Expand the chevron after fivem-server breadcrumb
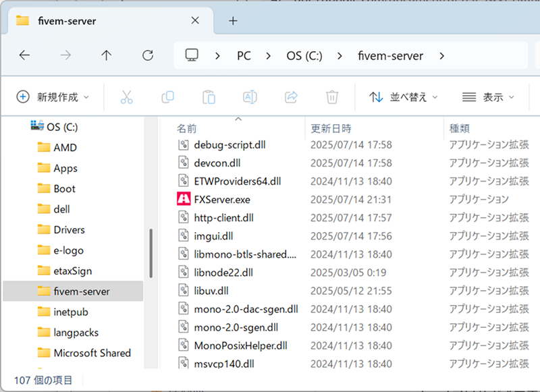The width and height of the screenshot is (540, 392). [x=442, y=56]
